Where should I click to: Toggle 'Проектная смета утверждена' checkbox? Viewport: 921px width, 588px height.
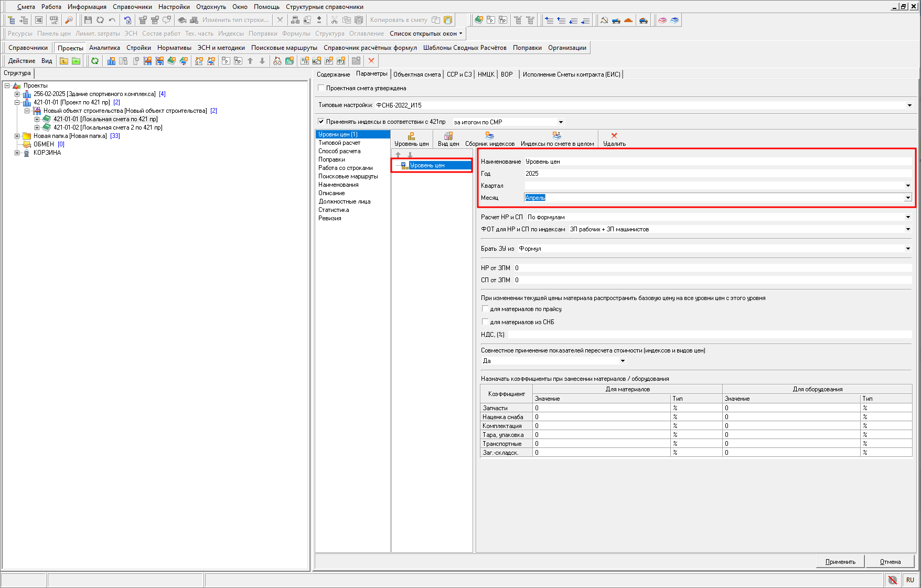click(x=322, y=88)
